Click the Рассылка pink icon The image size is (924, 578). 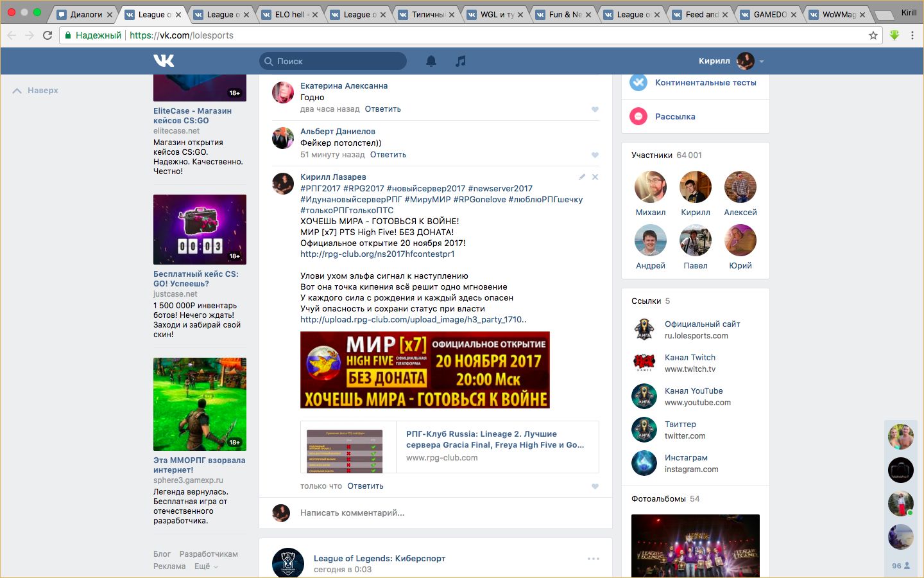click(638, 116)
